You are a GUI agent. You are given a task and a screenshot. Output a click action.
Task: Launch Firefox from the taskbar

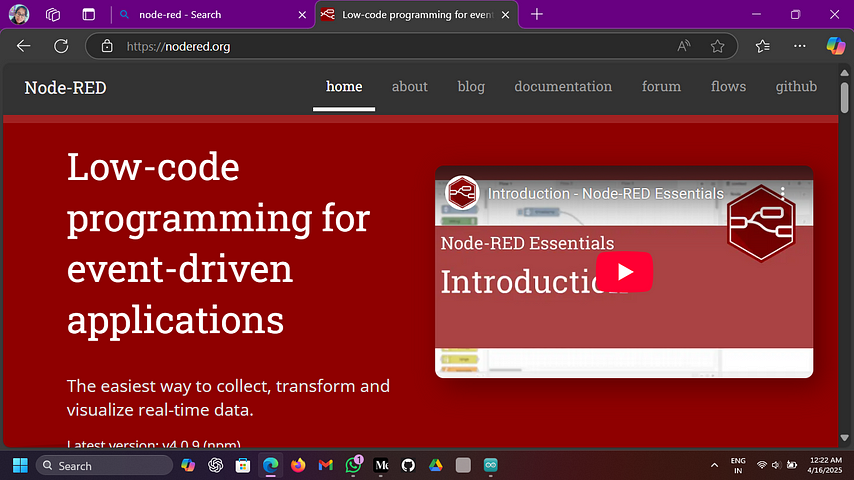point(298,465)
